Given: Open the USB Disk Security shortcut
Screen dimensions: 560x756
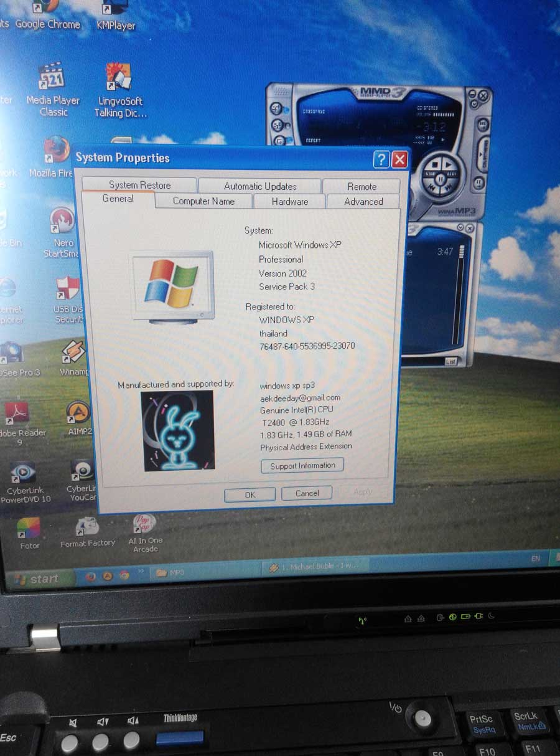Looking at the screenshot, I should (x=68, y=300).
